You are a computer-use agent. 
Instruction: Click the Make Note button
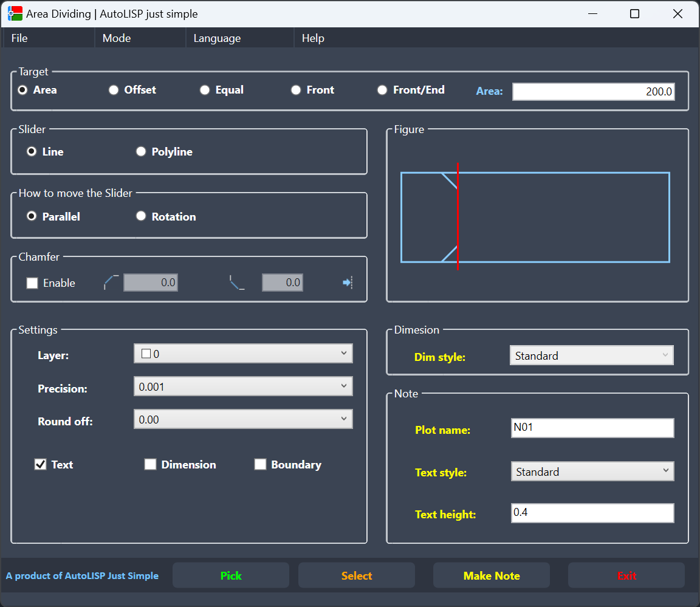tap(491, 575)
